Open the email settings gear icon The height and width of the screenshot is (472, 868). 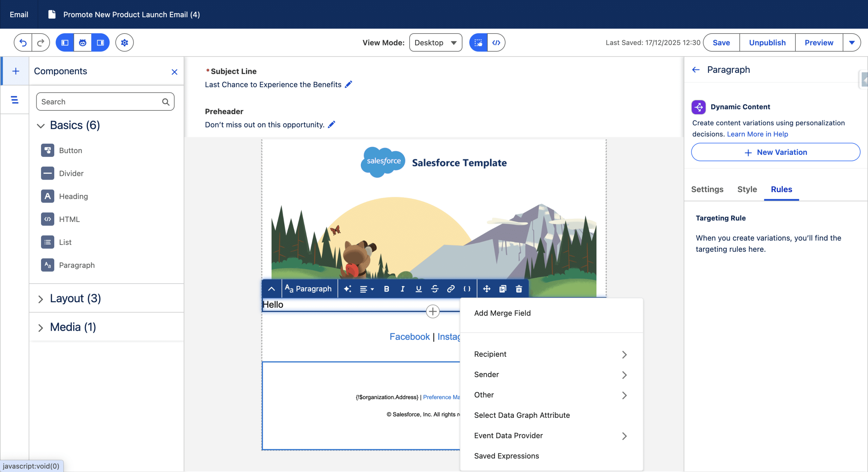click(x=124, y=43)
